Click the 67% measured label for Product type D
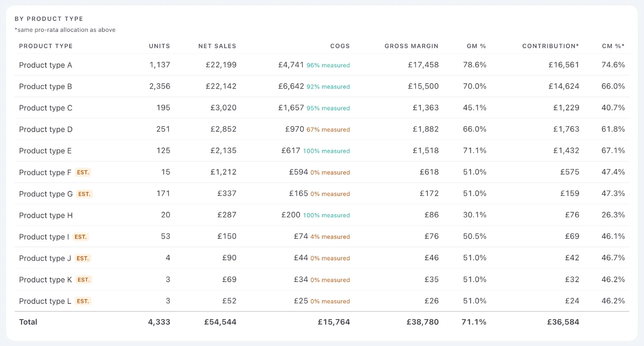 point(328,130)
